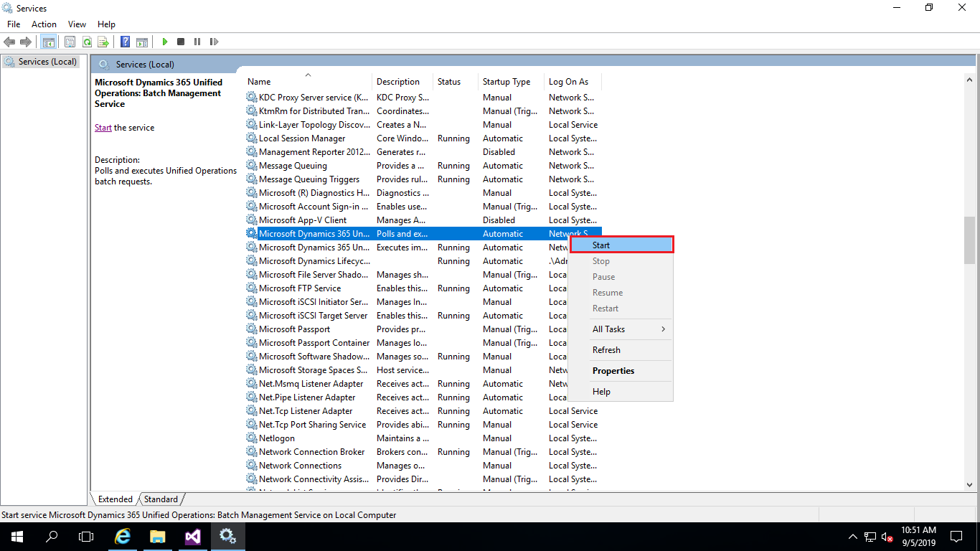Switch to the Standard tab

(161, 499)
